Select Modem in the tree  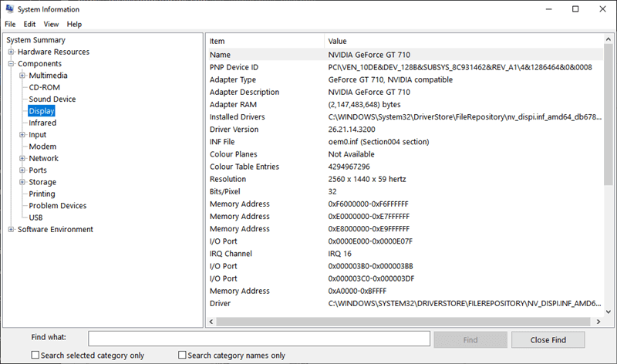42,147
